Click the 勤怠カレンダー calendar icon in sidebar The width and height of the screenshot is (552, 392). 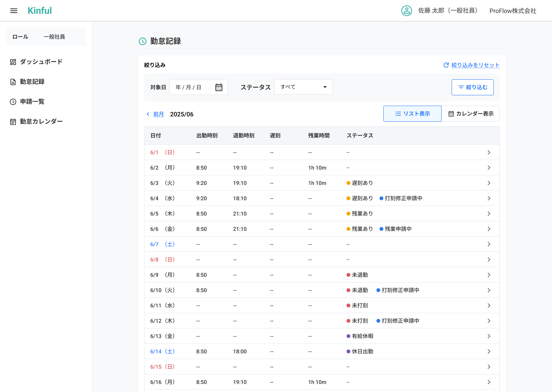[x=13, y=122]
